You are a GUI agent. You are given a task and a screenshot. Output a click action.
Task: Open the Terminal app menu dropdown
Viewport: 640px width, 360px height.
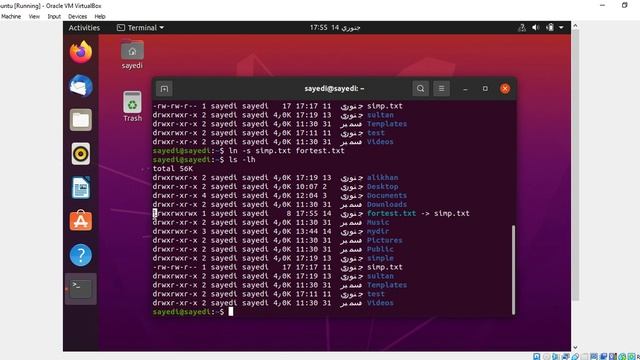click(140, 28)
